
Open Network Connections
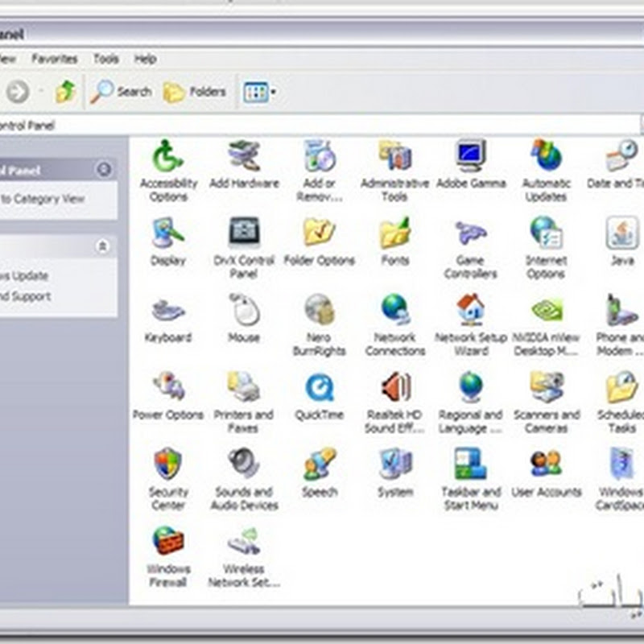[x=394, y=325]
